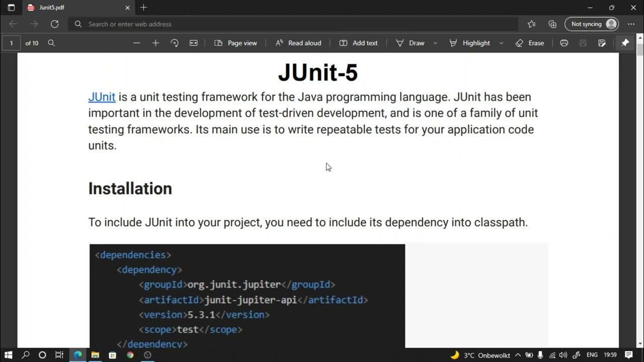Click the junit-jupiter-api artifactId line
644x362 pixels.
pos(254,300)
